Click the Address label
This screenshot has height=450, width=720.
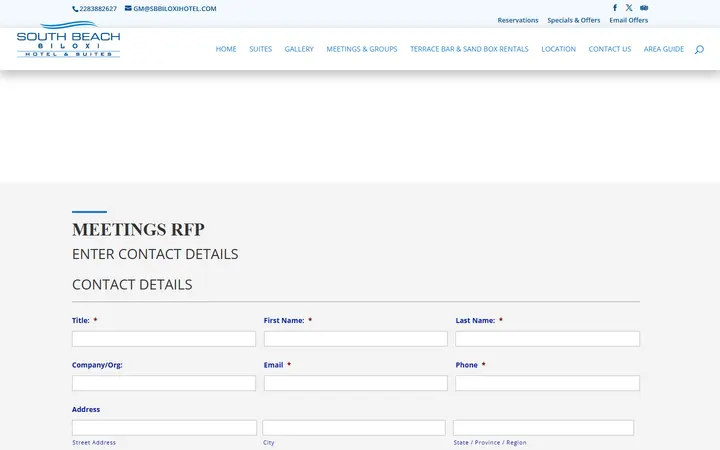click(86, 409)
